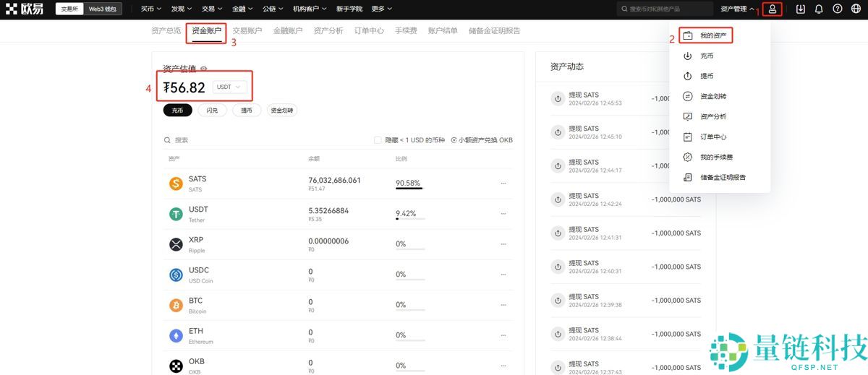Viewport: 868px width, 375px height.
Task: Open the download app icon
Action: (x=800, y=9)
